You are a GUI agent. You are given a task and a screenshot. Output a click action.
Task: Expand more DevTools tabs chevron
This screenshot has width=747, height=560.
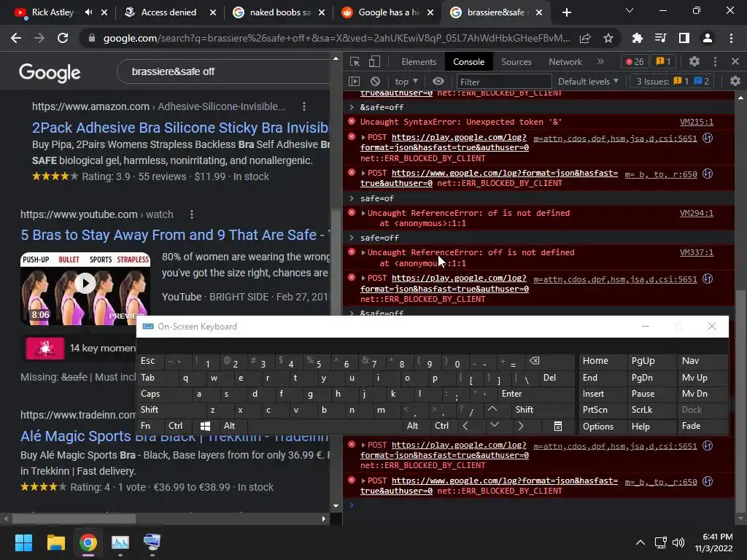pos(600,61)
